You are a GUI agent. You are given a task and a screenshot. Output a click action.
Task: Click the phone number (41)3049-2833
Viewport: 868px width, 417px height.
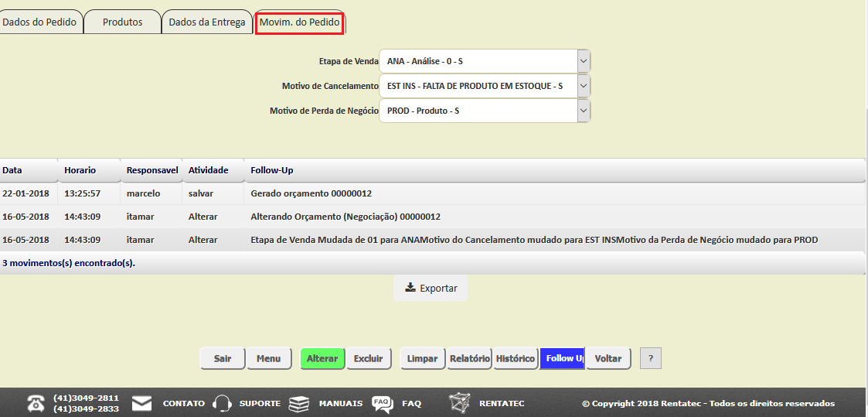tap(86, 408)
